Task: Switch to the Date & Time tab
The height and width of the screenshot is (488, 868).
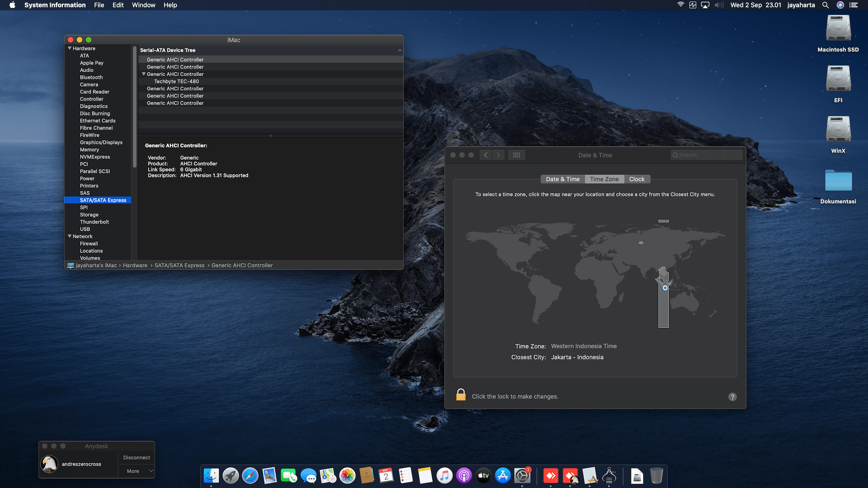Action: click(562, 179)
